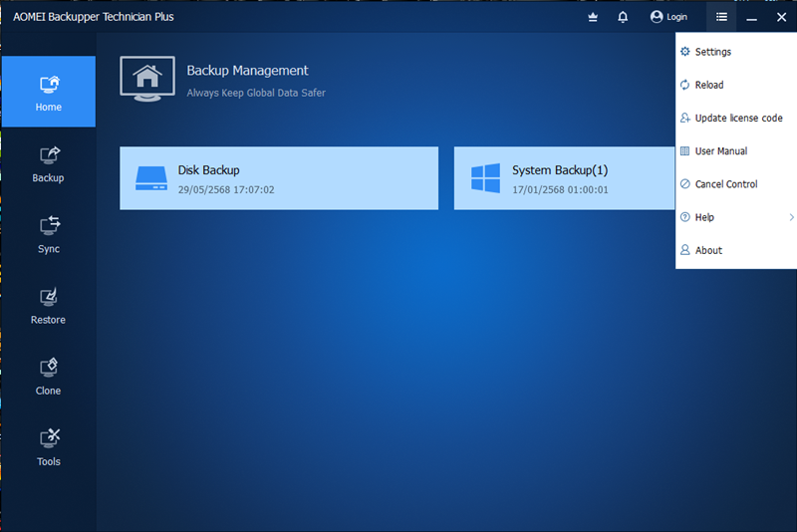This screenshot has width=797, height=532.
Task: Click the Windows logo on System Backup
Action: [x=485, y=178]
